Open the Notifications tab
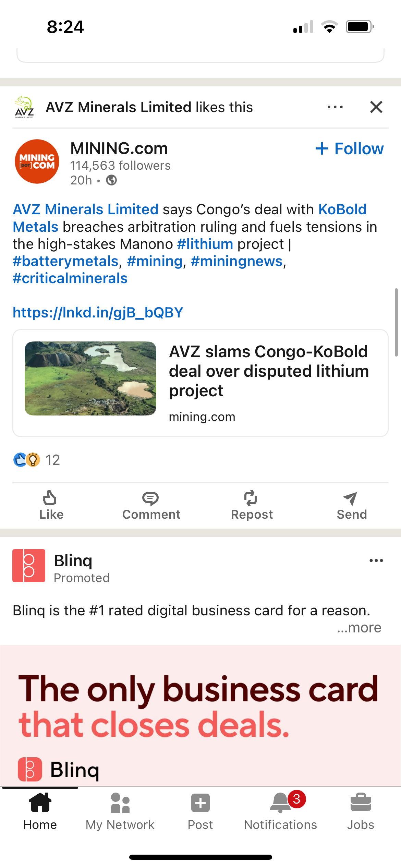This screenshot has height=868, width=401. (x=280, y=811)
